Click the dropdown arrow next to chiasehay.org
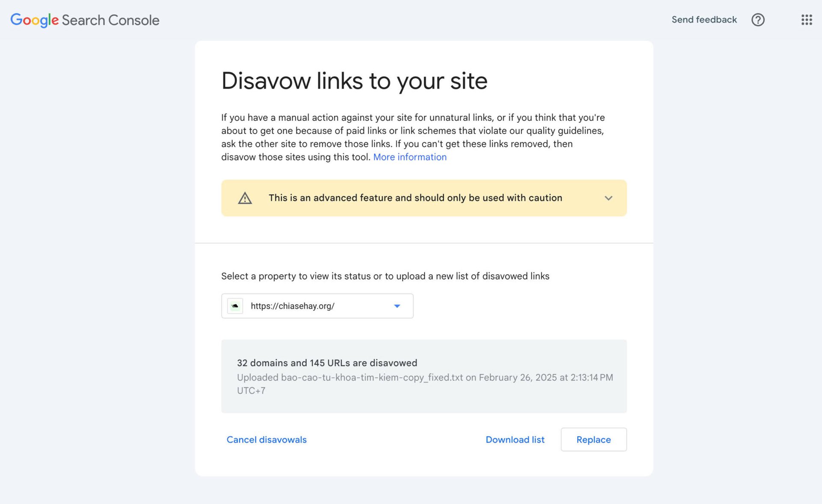822x504 pixels. pyautogui.click(x=397, y=305)
